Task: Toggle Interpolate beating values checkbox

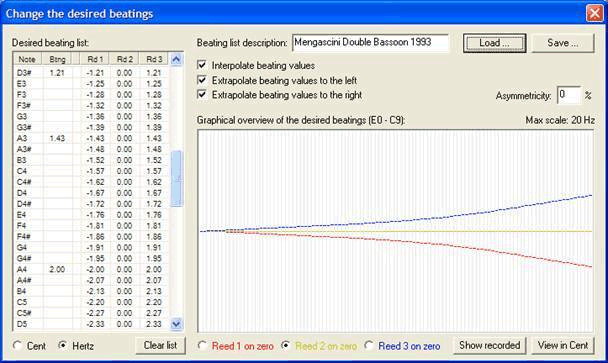Action: point(202,65)
